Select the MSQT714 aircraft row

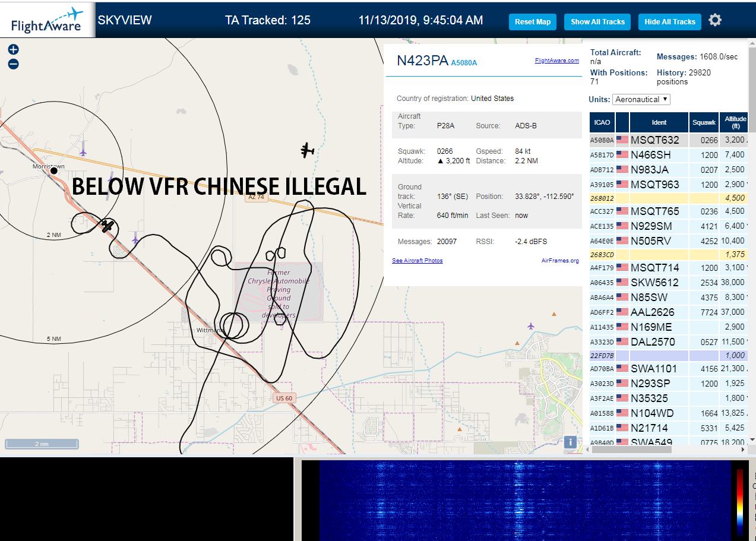(669, 268)
